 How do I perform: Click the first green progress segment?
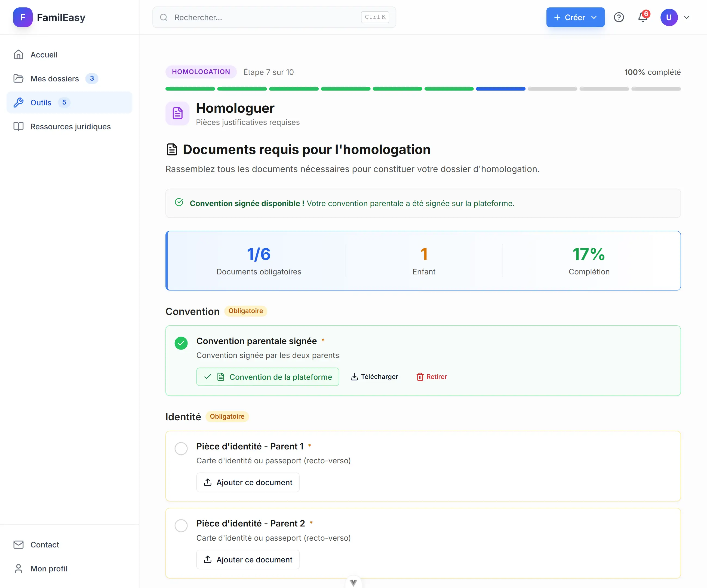point(190,89)
